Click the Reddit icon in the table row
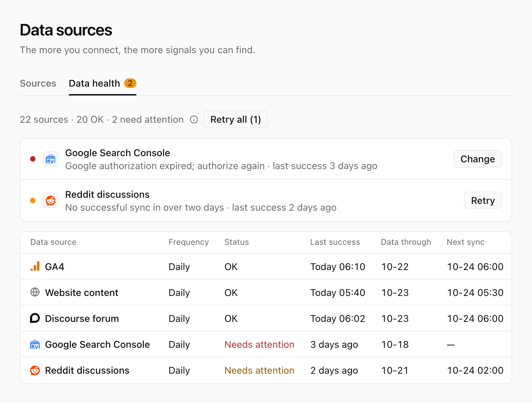This screenshot has width=532, height=403. (x=35, y=370)
